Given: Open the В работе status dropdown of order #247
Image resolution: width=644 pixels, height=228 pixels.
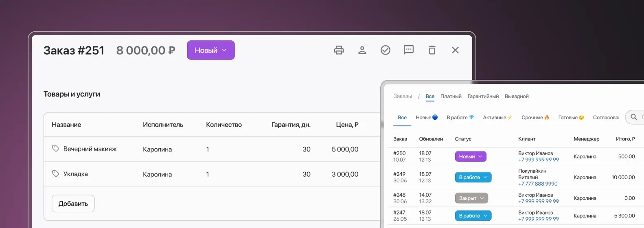Looking at the screenshot, I should tap(473, 216).
